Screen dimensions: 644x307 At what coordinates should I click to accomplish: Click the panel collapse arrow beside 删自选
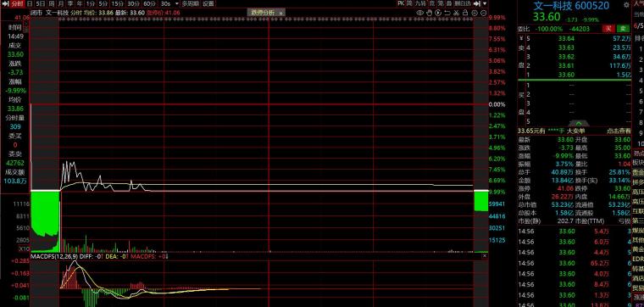[477, 3]
